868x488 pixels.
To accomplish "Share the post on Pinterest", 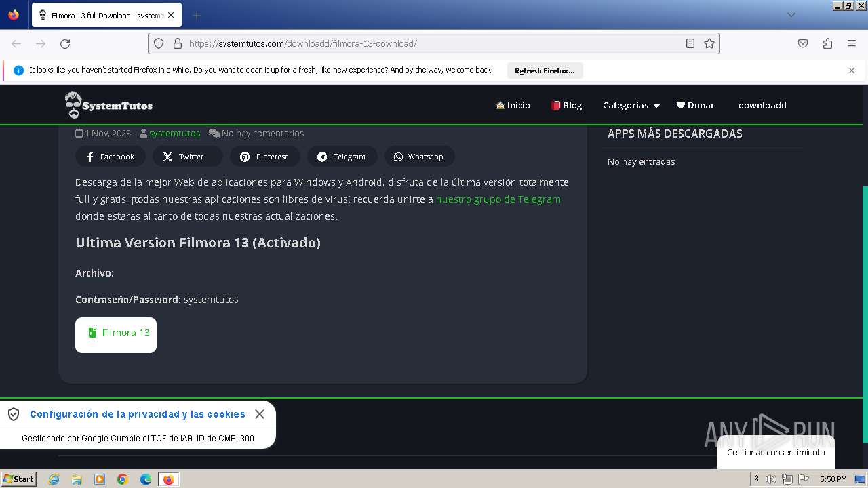I will pos(265,157).
